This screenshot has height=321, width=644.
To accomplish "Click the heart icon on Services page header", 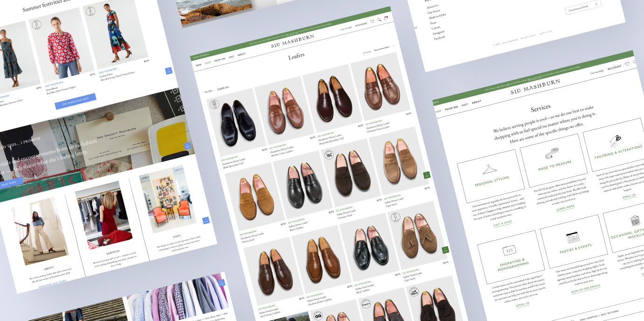I will (x=627, y=64).
